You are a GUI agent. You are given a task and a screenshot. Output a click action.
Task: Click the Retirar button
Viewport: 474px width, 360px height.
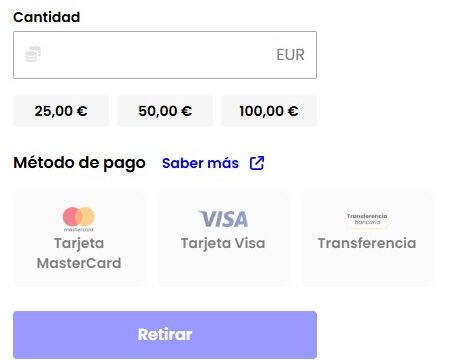pos(165,335)
